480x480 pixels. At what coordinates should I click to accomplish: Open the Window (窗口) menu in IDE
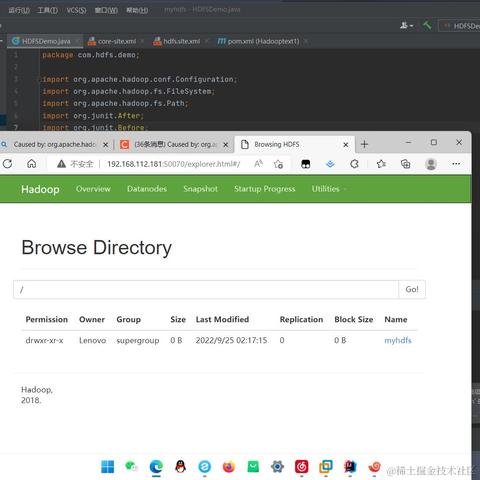point(106,10)
